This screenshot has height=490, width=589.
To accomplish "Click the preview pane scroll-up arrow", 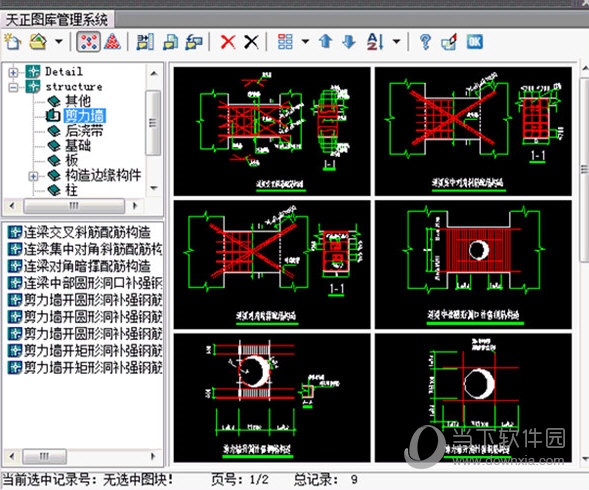I will (585, 69).
